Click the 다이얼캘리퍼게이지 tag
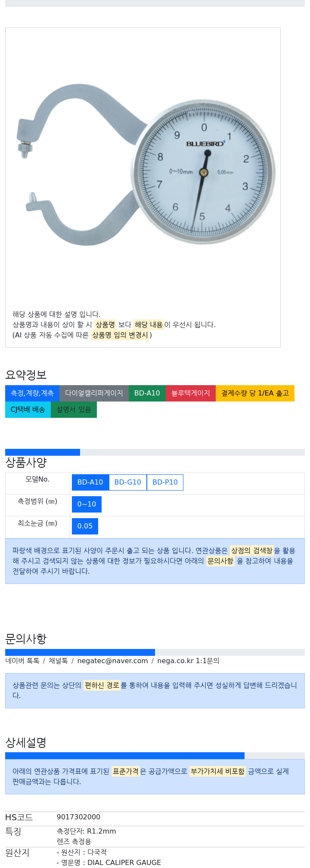 pyautogui.click(x=94, y=393)
